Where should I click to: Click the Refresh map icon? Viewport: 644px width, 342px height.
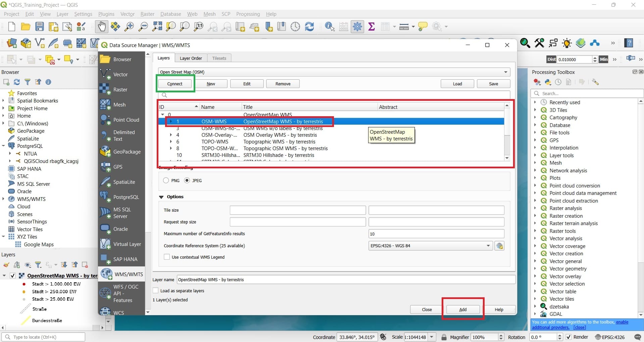pos(309,27)
